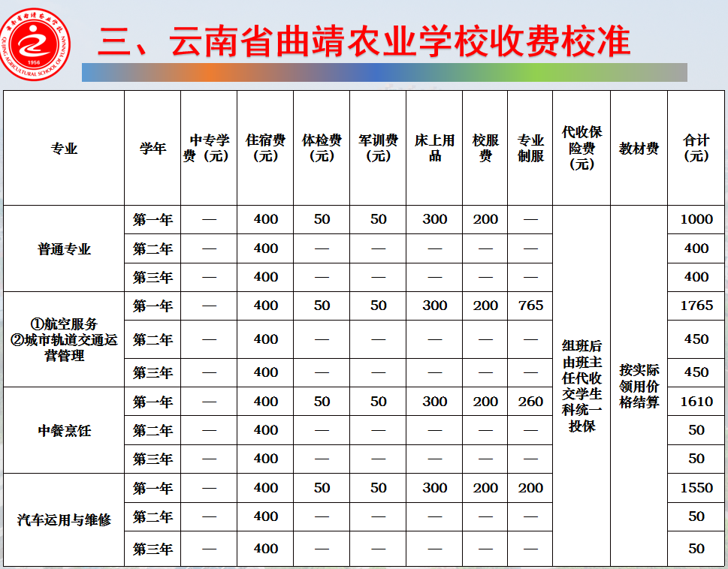
Task: Click the 航空服务 specialty cell
Action: 62,339
